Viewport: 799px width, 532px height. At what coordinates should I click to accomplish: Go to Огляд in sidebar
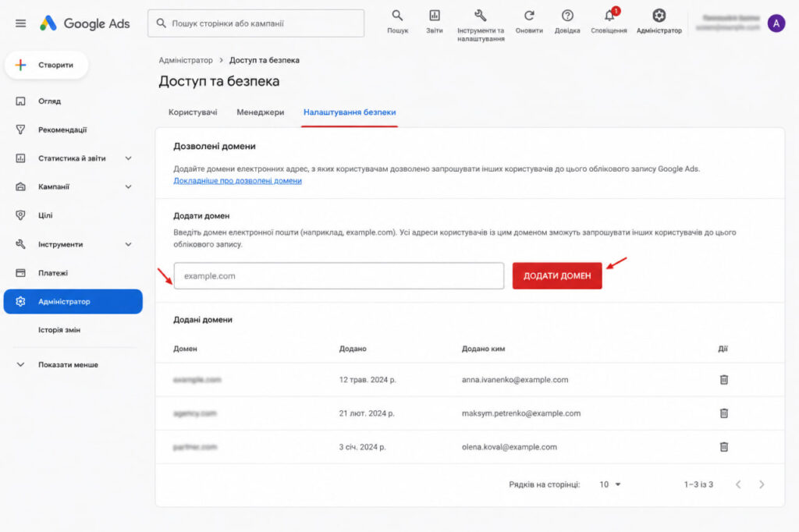[49, 101]
